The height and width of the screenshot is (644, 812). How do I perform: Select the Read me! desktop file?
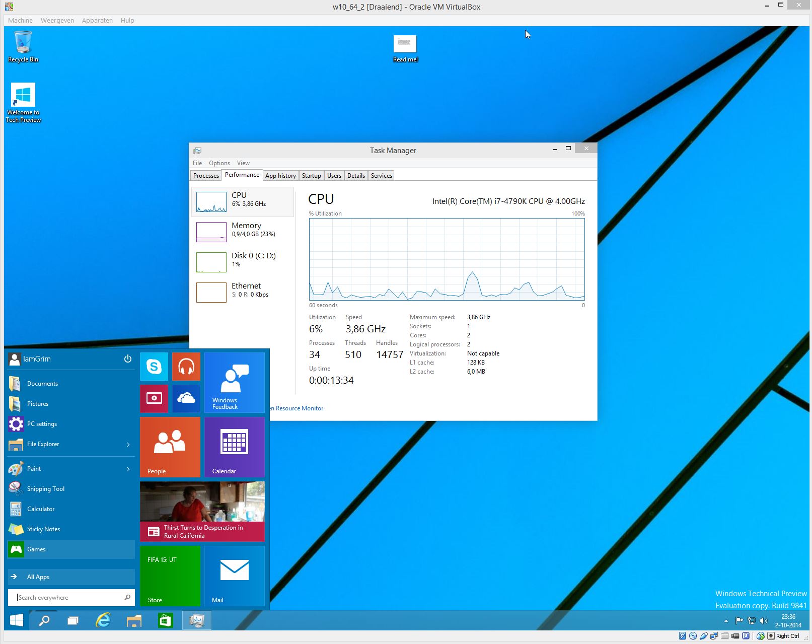tap(405, 49)
